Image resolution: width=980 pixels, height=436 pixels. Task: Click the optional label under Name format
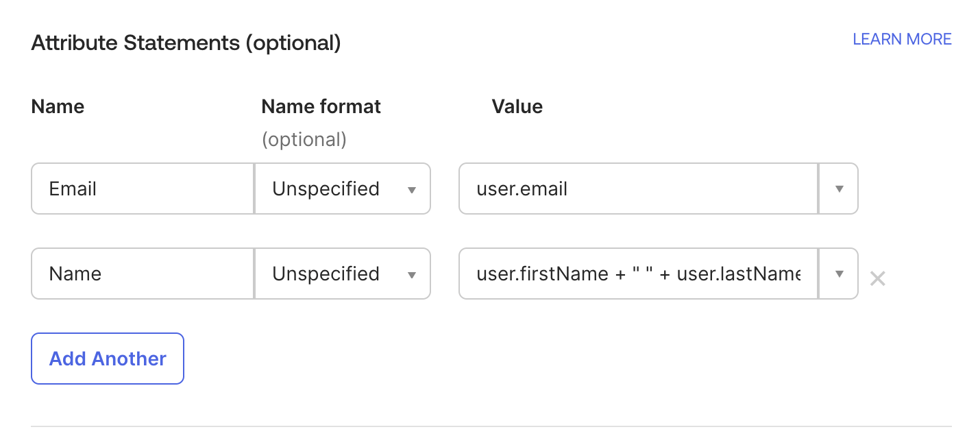pos(304,139)
